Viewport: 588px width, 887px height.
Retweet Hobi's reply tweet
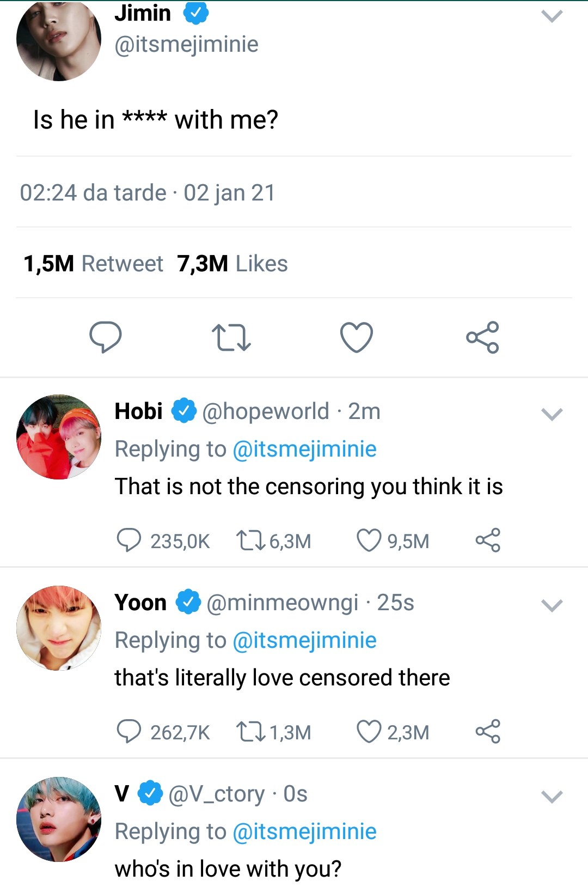pos(250,540)
